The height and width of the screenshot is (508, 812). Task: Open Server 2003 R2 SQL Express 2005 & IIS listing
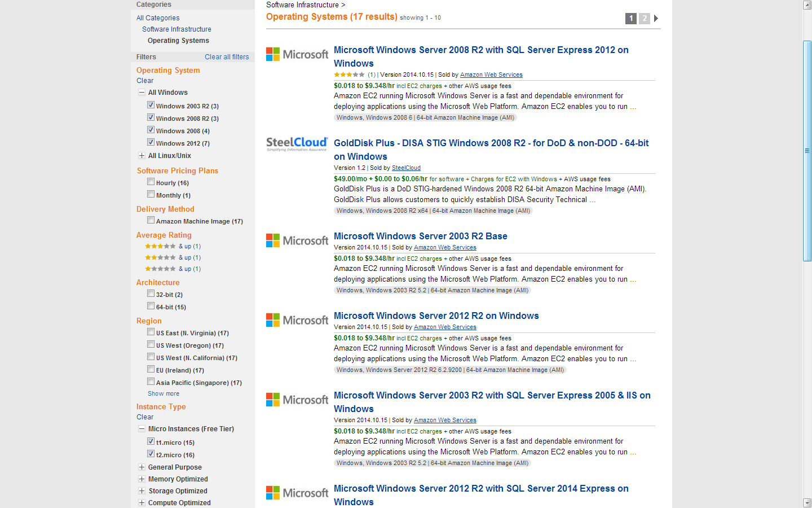click(x=492, y=402)
